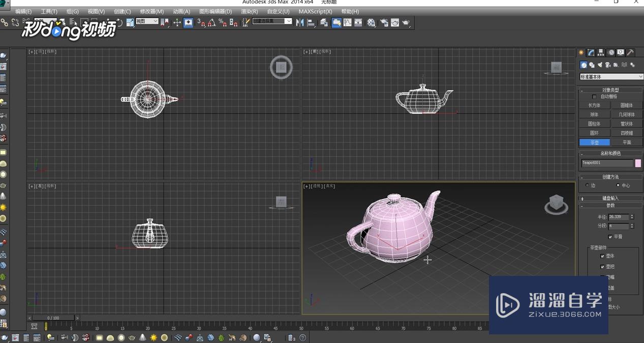Select the Lights category icon
This screenshot has width=644, height=343.
coord(600,65)
